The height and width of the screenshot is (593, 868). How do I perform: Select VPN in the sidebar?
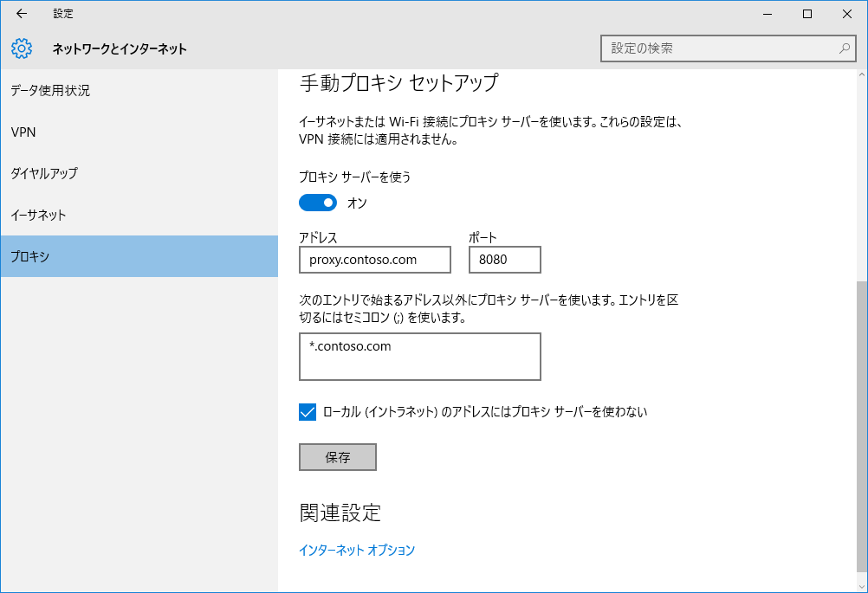(23, 132)
